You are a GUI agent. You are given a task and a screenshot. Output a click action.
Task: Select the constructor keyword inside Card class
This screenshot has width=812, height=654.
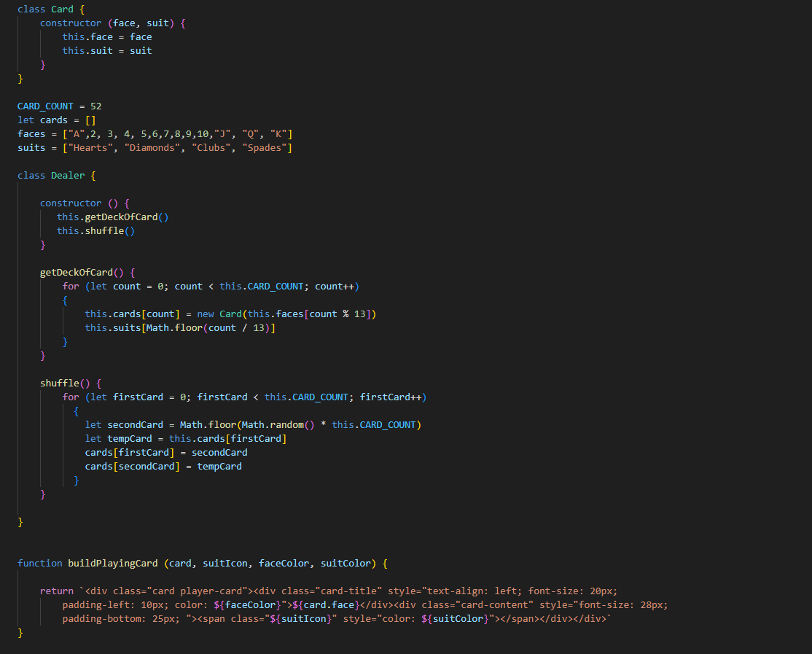click(x=71, y=23)
